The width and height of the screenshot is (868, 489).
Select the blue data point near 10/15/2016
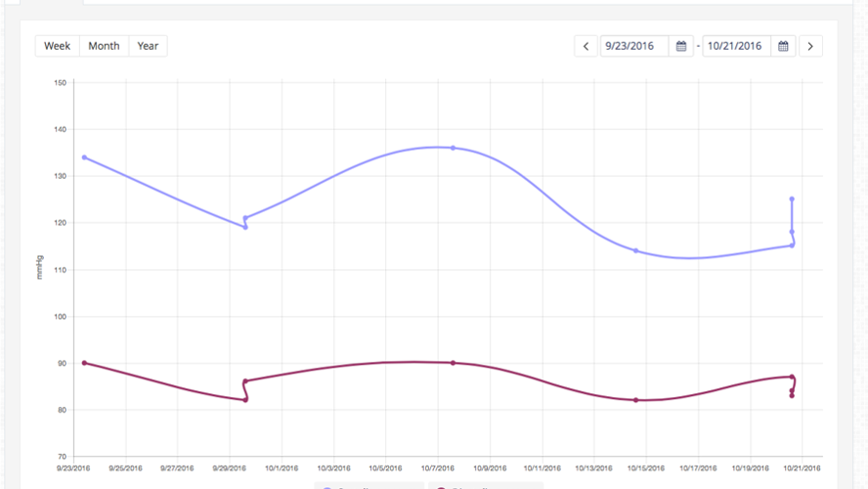(x=635, y=251)
